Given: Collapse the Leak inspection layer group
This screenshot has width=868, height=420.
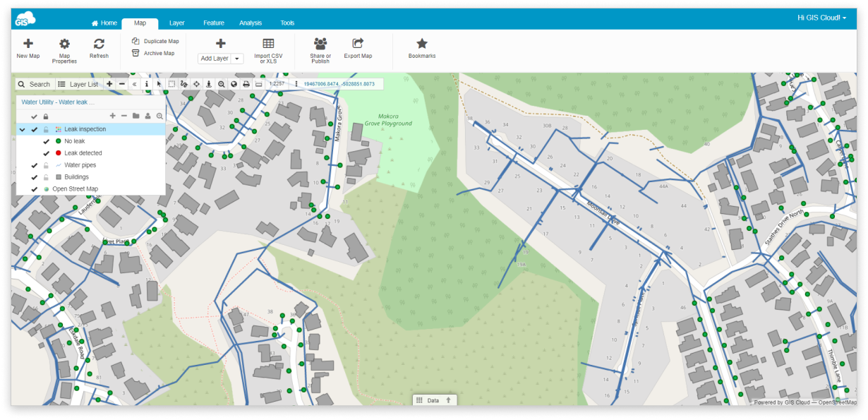Looking at the screenshot, I should point(22,129).
